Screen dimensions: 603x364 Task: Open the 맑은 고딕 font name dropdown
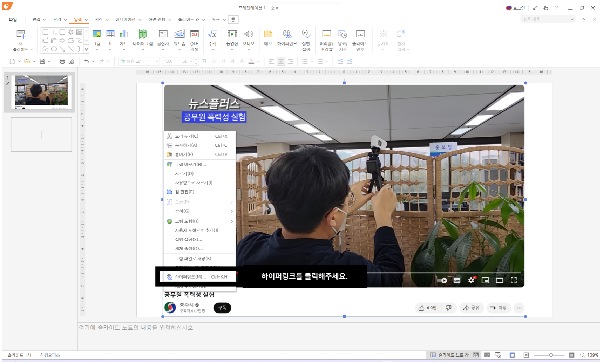click(x=157, y=61)
